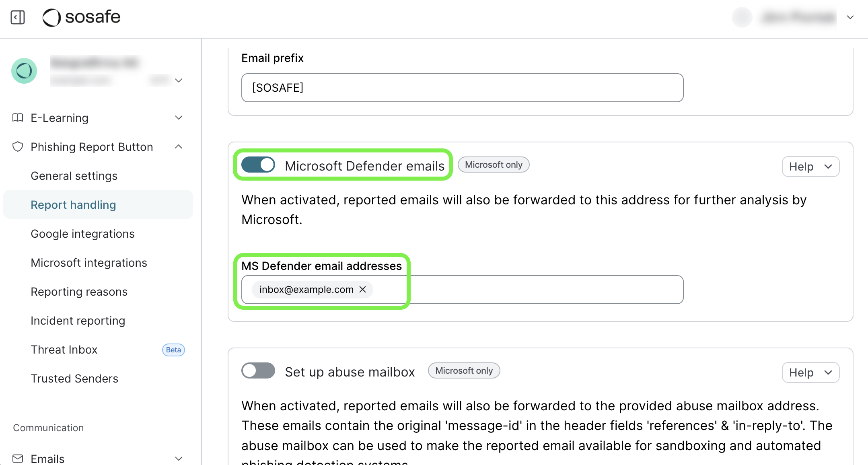Open Help dropdown for Microsoft Defender emails
Image resolution: width=868 pixels, height=465 pixels.
(810, 167)
